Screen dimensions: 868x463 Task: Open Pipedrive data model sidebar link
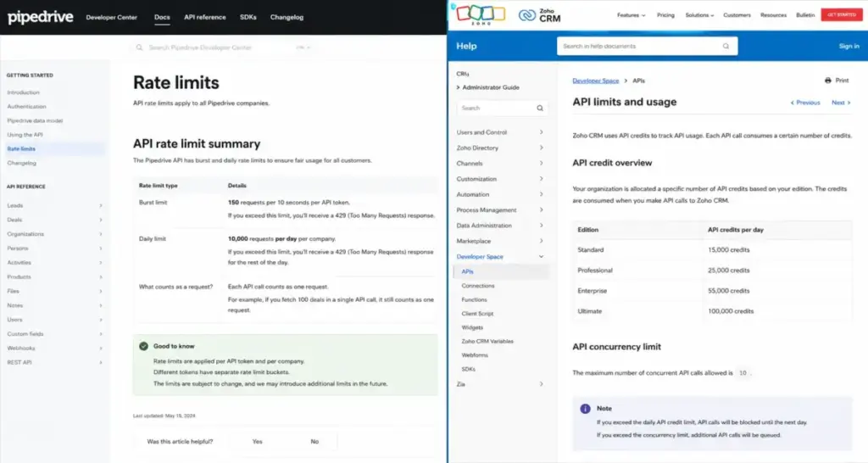35,120
